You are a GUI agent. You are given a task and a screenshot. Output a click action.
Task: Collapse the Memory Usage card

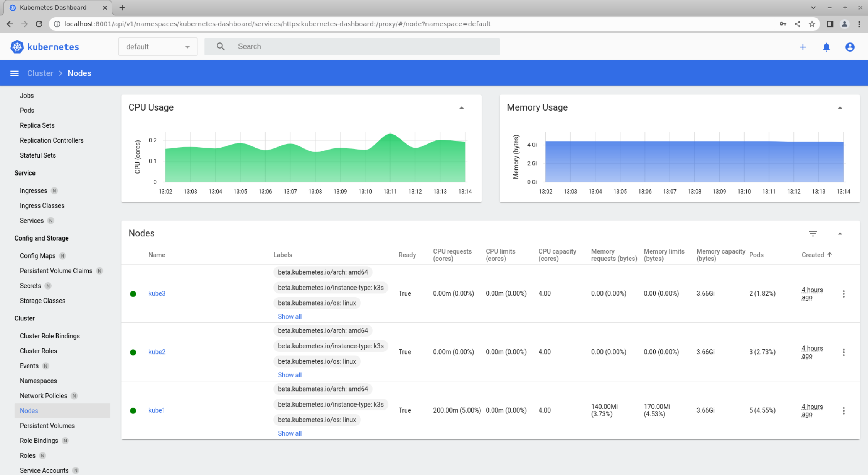click(840, 108)
